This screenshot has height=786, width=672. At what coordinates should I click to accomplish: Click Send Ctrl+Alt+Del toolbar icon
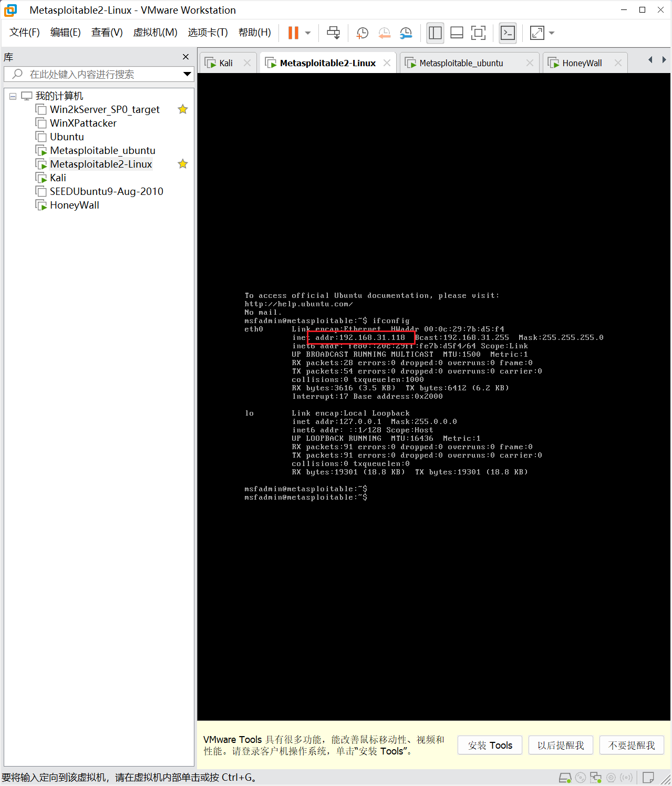pos(333,33)
